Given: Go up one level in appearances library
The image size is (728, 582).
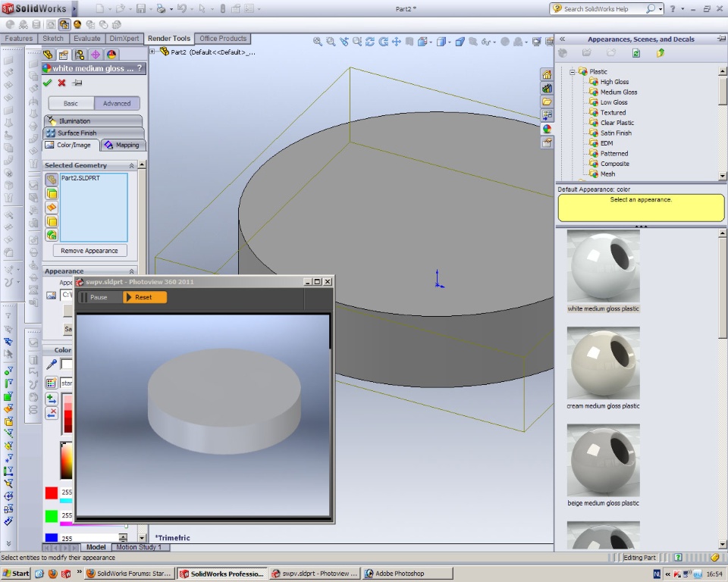Looking at the screenshot, I should [661, 53].
